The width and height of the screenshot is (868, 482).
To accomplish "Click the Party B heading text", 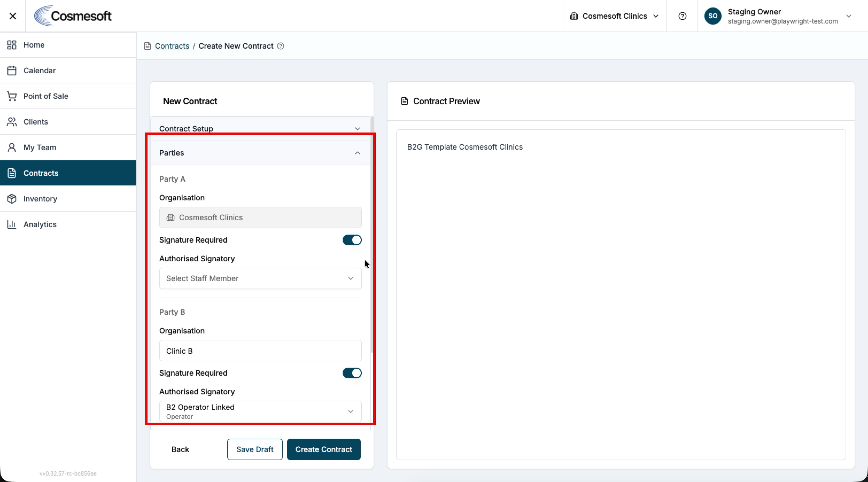I will 172,312.
